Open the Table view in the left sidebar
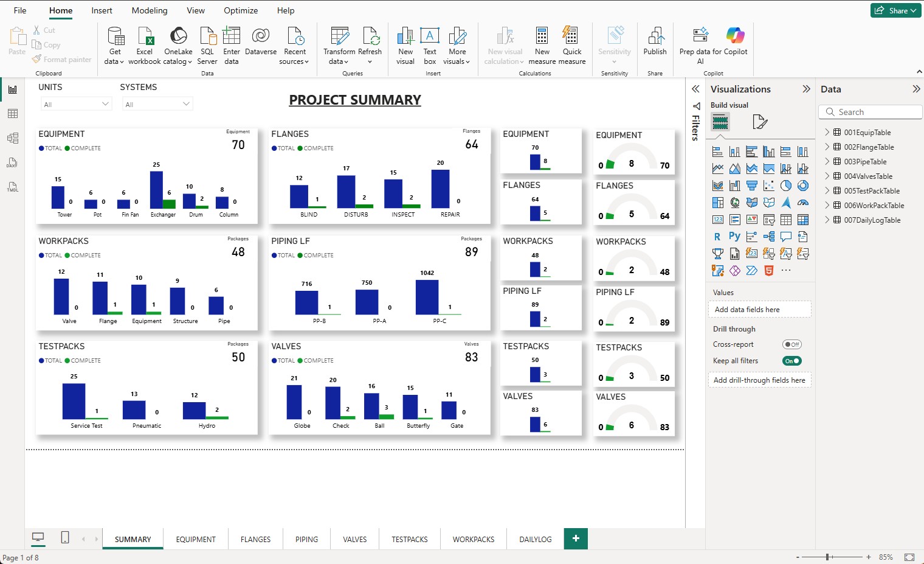 [12, 113]
